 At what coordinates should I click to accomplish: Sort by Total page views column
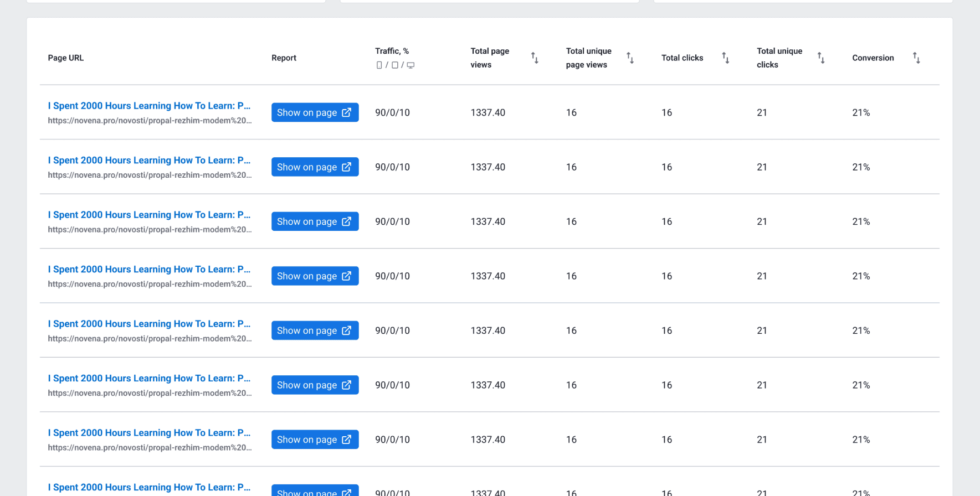535,58
